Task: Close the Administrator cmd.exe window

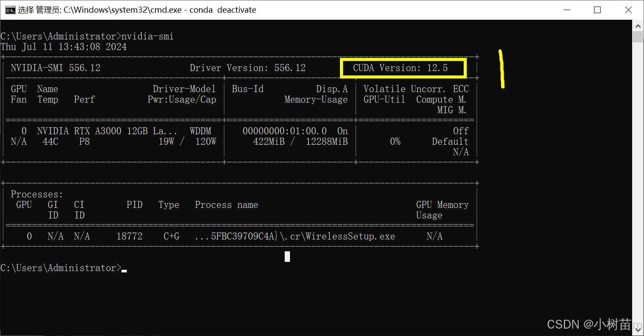Action: tap(628, 10)
